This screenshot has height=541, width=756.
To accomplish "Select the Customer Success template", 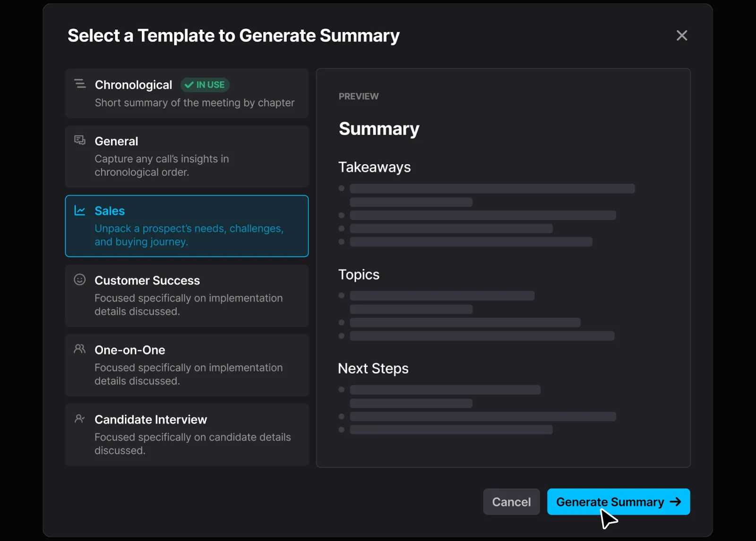I will pos(187,295).
